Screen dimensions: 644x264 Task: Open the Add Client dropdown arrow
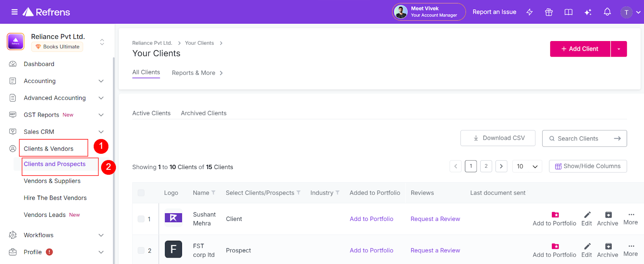click(619, 49)
